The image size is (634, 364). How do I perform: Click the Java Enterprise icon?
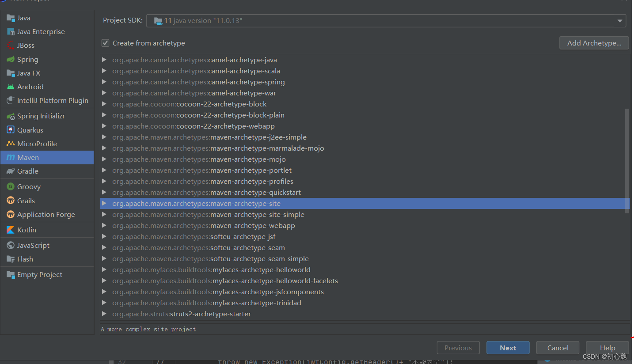coord(11,32)
